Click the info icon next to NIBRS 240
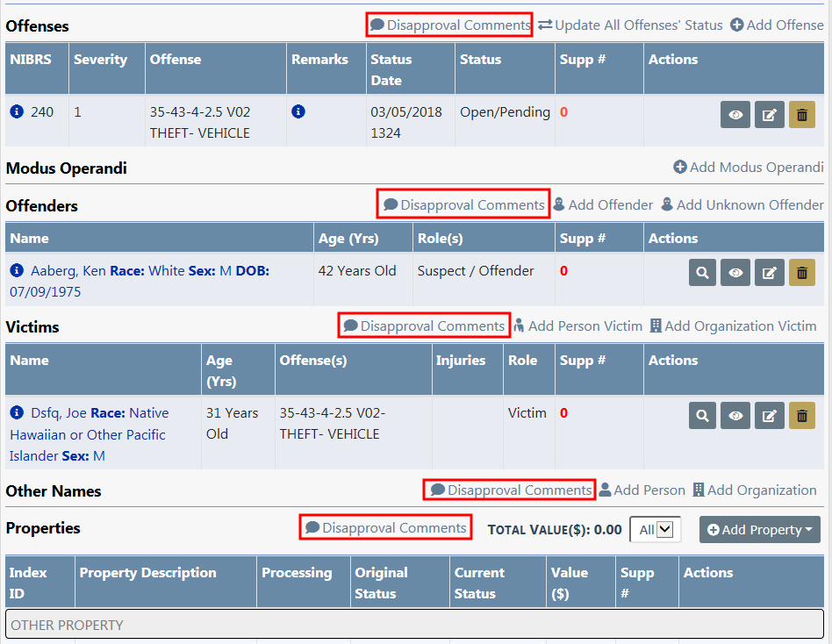Viewport: 832px width, 644px height. [17, 112]
